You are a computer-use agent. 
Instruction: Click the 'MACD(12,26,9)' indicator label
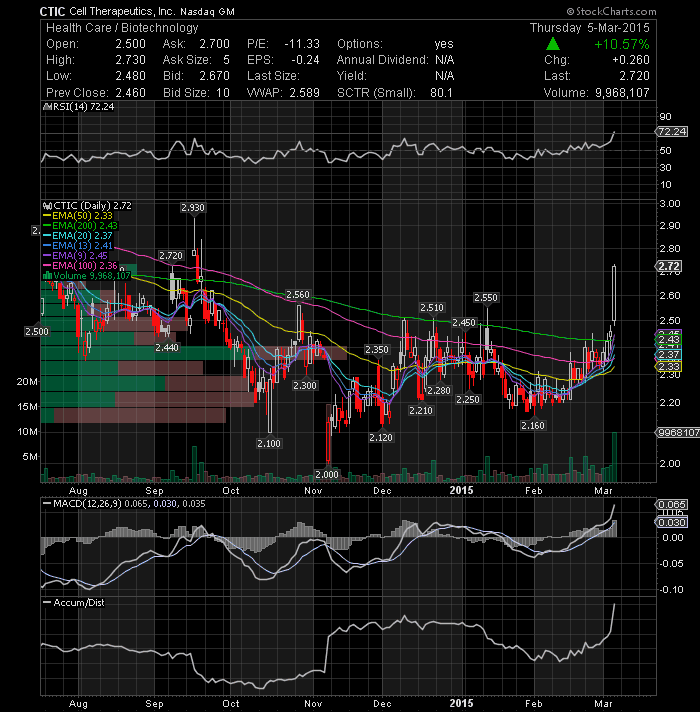tap(87, 504)
